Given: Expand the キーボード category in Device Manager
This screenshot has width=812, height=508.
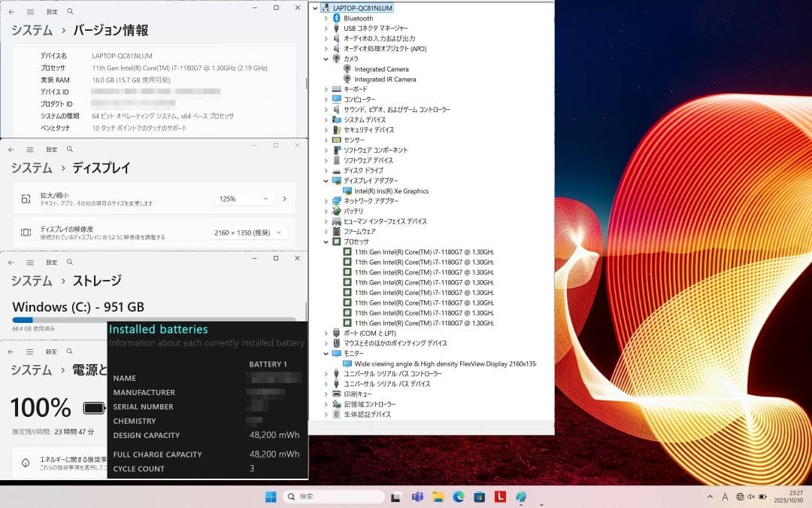Looking at the screenshot, I should click(325, 89).
